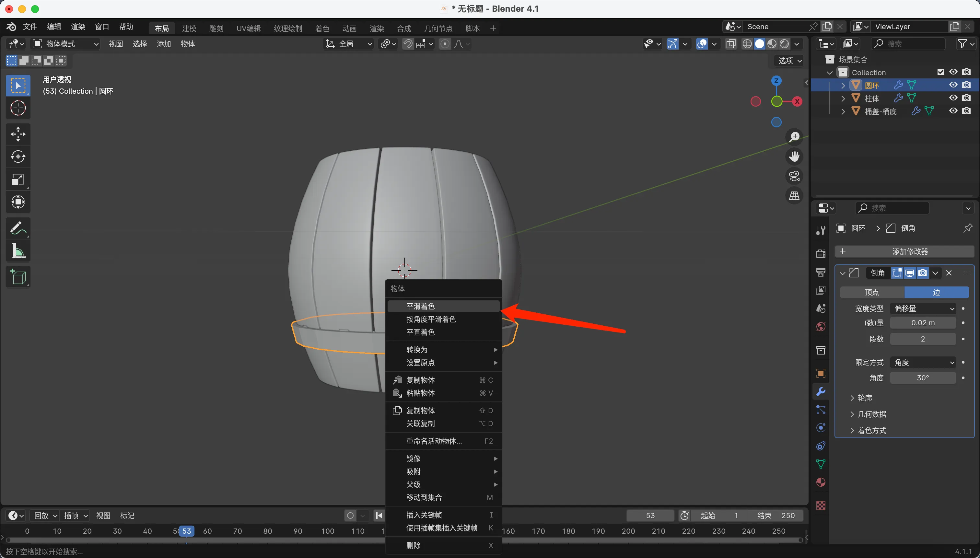Click the (数)量 0.02 m value field
The width and height of the screenshot is (980, 558).
pos(923,323)
